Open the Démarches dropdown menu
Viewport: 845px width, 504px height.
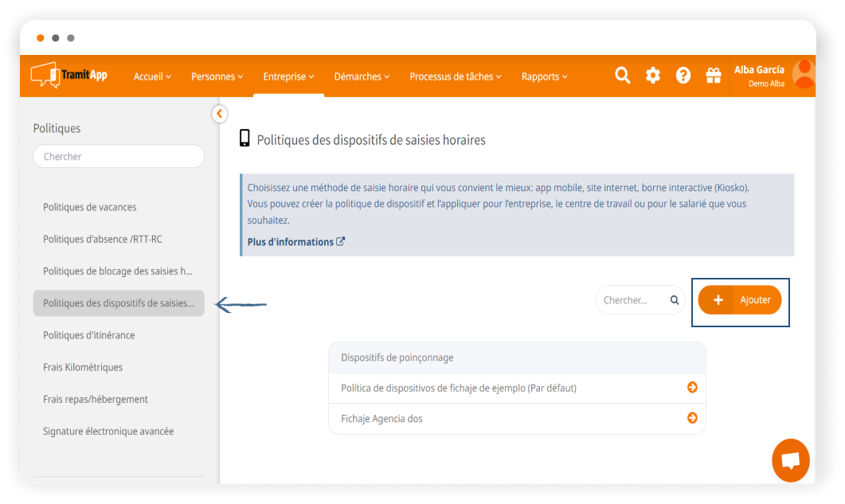[x=362, y=76]
